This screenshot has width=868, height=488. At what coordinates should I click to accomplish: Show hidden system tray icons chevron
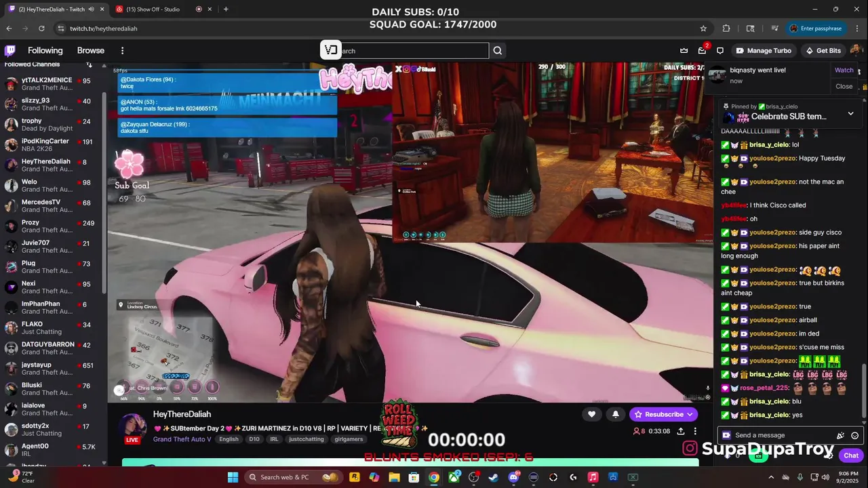click(x=771, y=477)
